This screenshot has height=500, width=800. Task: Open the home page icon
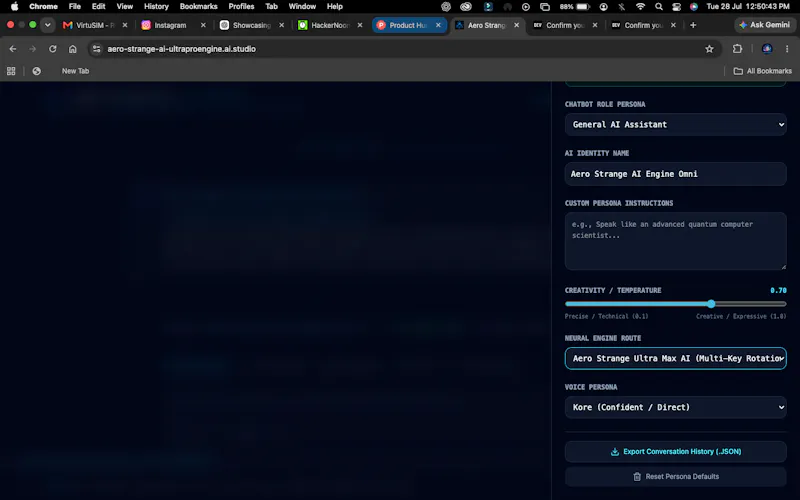72,49
